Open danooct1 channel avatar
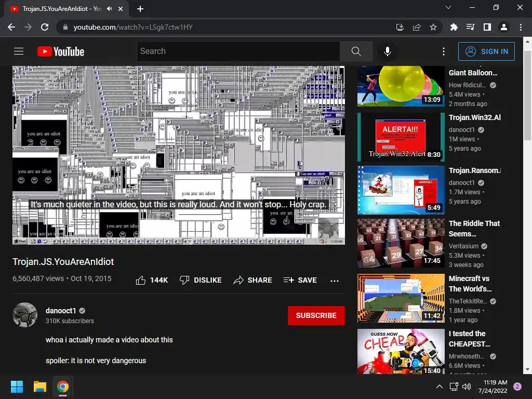The height and width of the screenshot is (399, 532). tap(25, 315)
